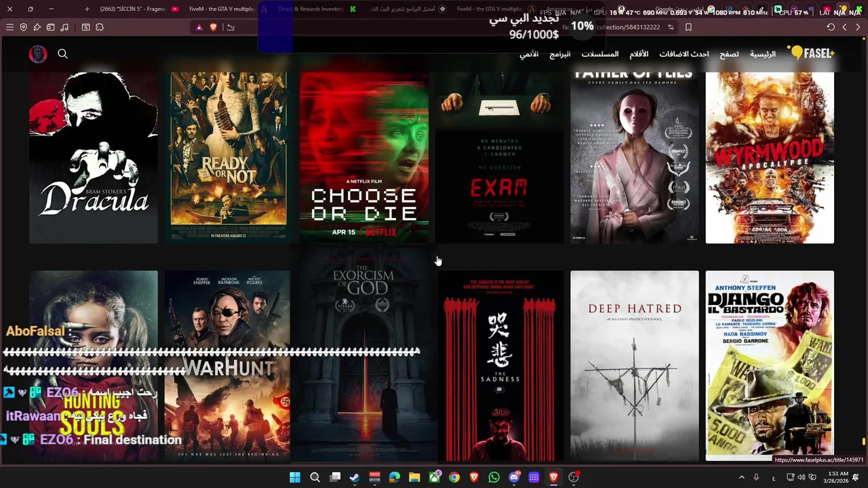Viewport: 868px width, 488px height.
Task: Open the Deep Hatred poster
Action: point(634,366)
